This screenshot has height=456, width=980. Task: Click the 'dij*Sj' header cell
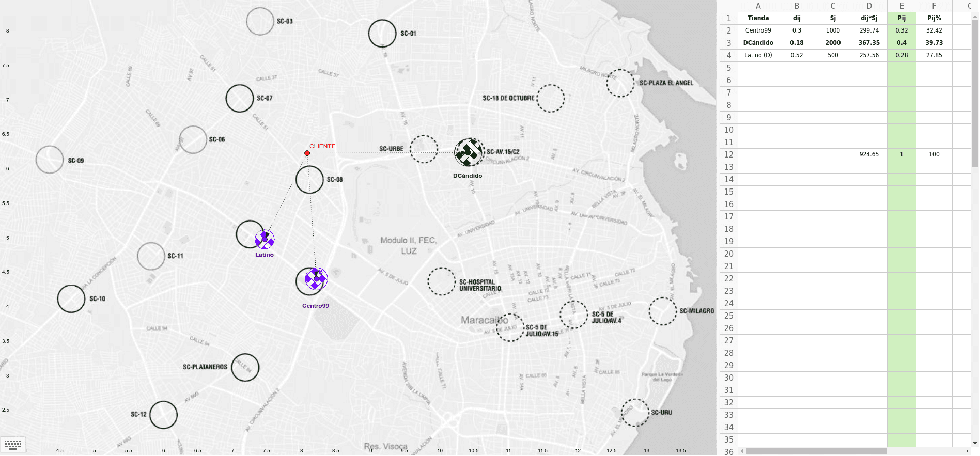coord(869,18)
